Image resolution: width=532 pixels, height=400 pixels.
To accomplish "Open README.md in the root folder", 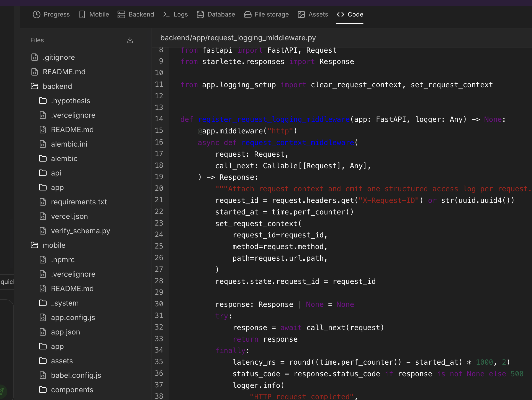I will (64, 72).
